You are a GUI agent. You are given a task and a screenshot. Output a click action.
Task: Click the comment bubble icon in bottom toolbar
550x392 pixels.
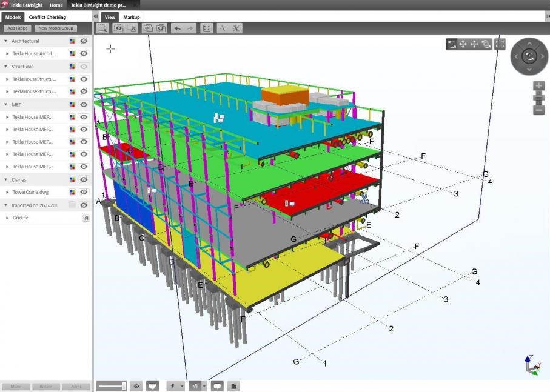[x=217, y=386]
